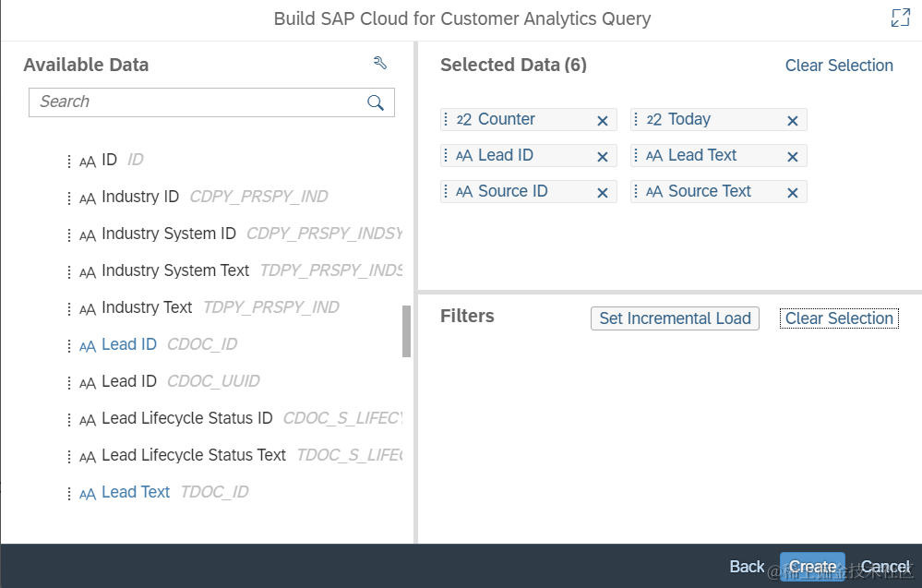Image resolution: width=922 pixels, height=588 pixels.
Task: Focus the Search input field
Action: (198, 102)
